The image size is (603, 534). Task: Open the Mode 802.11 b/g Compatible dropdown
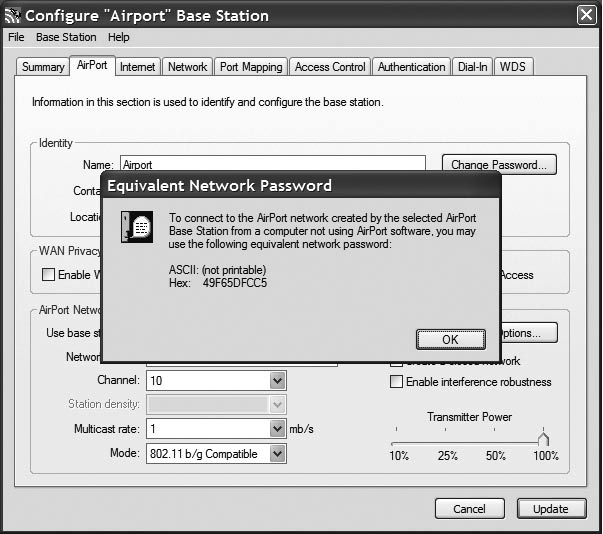tap(277, 454)
